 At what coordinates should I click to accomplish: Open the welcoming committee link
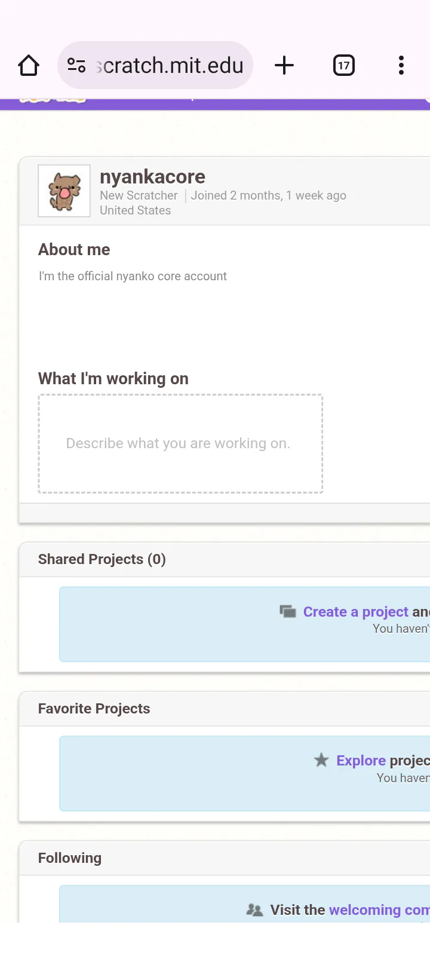point(379,910)
